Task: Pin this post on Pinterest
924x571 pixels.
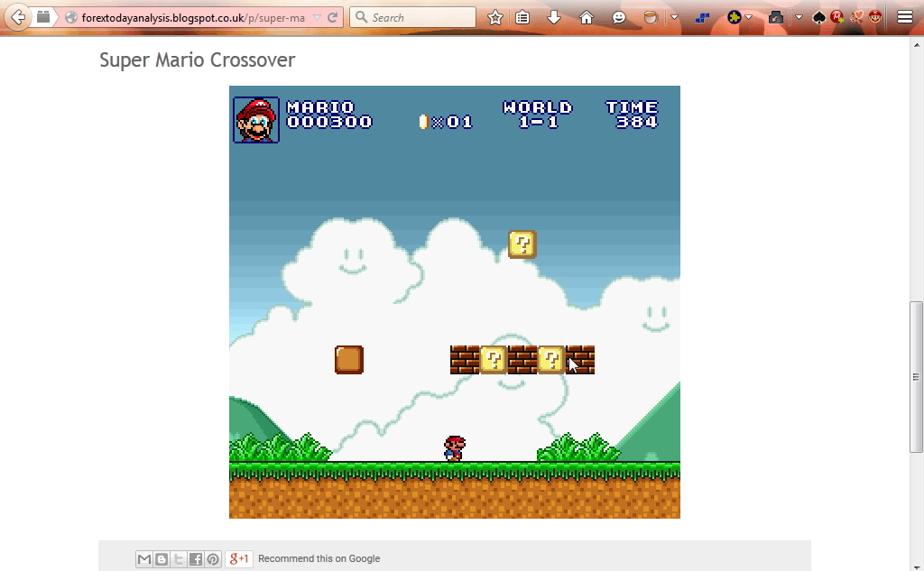Action: point(213,558)
